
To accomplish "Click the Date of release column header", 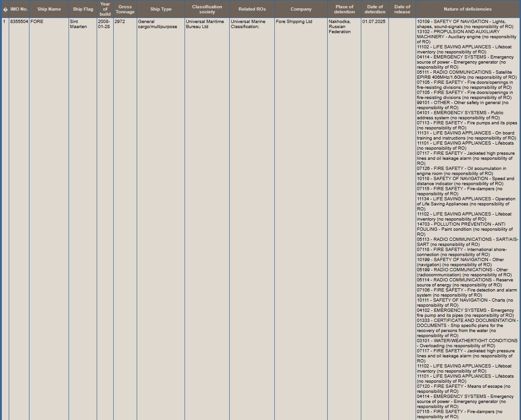I will pyautogui.click(x=402, y=9).
